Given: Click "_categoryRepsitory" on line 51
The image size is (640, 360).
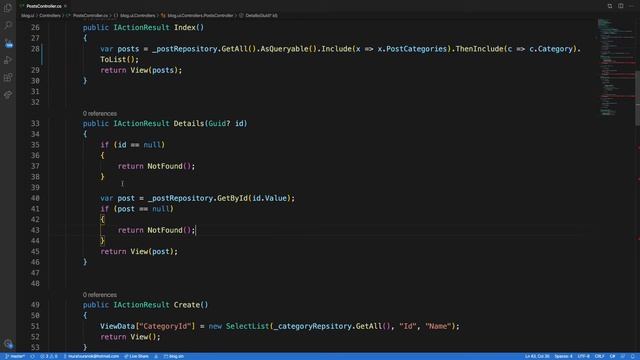Looking at the screenshot, I should pyautogui.click(x=313, y=326).
